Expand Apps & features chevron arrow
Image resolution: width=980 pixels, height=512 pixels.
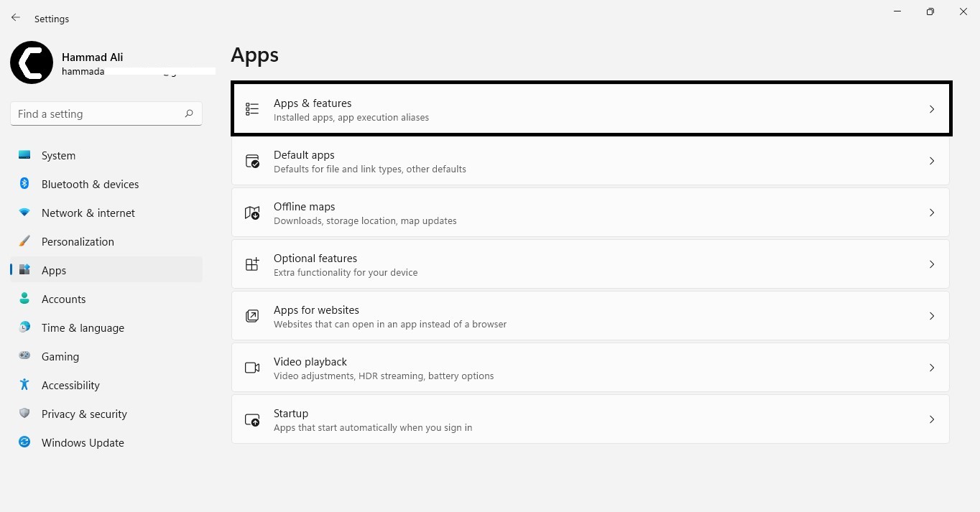point(932,109)
